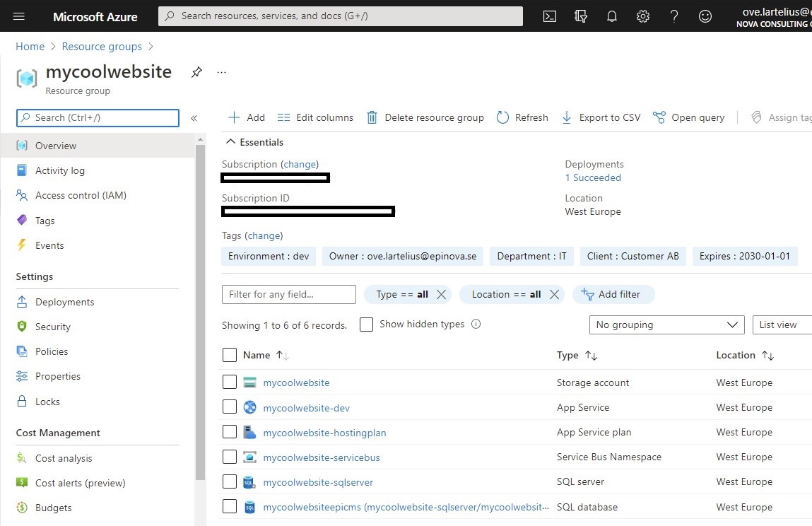The height and width of the screenshot is (526, 812).
Task: Navigate to Cost analysis
Action: 62,457
